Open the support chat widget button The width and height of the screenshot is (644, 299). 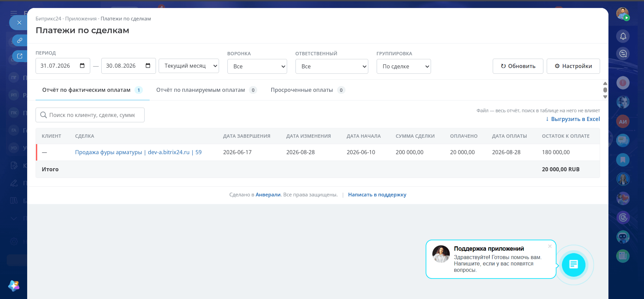click(574, 265)
